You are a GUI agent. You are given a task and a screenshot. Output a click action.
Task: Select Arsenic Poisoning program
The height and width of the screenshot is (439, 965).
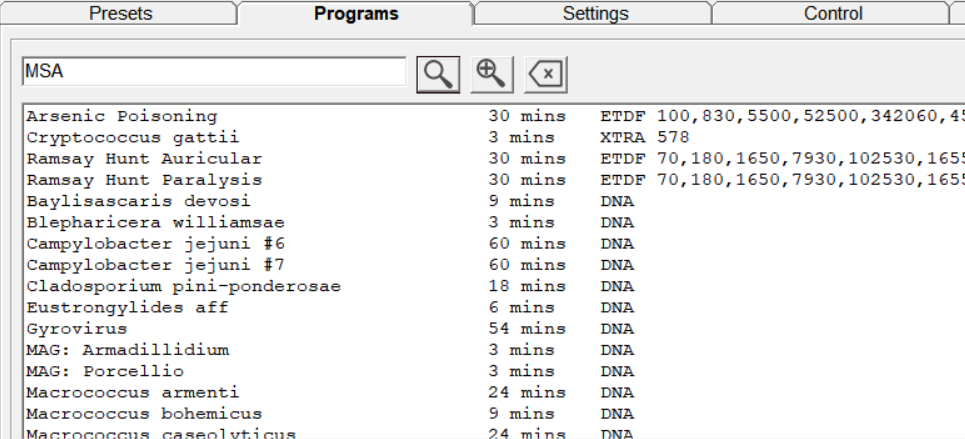tap(122, 116)
